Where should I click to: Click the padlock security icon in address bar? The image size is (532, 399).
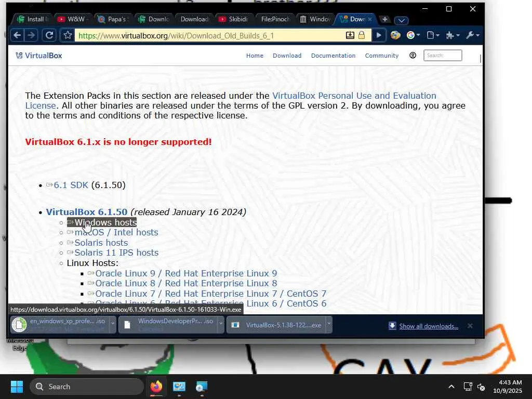[x=362, y=35]
